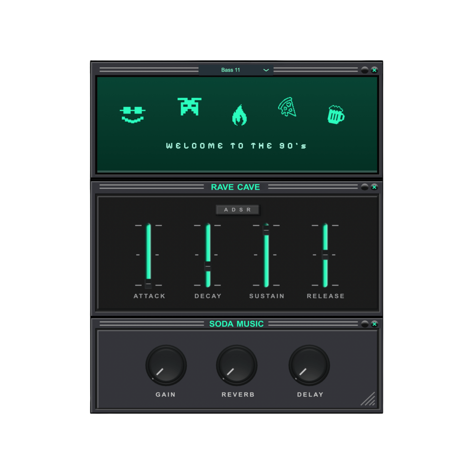
Task: Toggle the ADSR mode button
Action: coord(238,210)
